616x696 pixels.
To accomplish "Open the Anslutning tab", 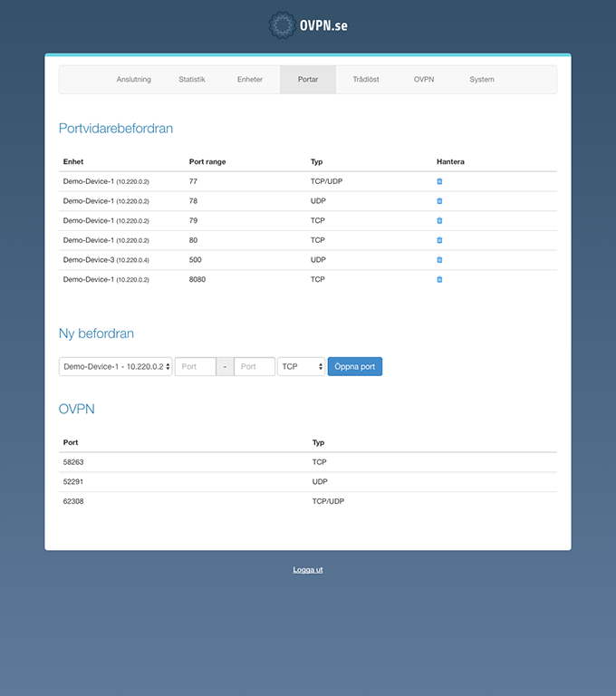I will [x=133, y=80].
